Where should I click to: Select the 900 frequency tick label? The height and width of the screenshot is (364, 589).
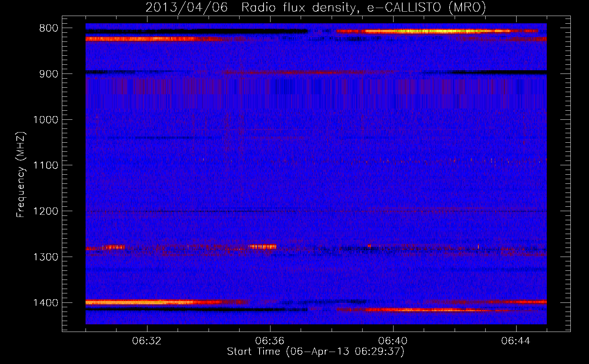[x=48, y=74]
